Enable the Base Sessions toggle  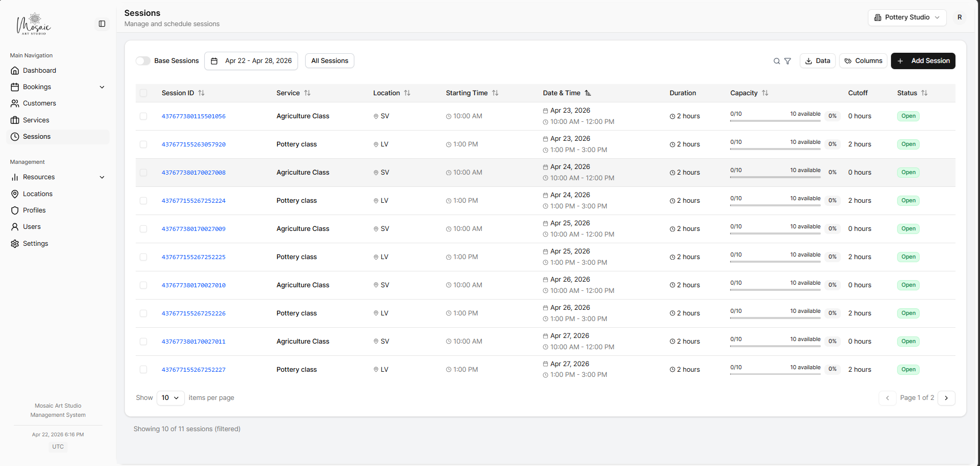[143, 60]
